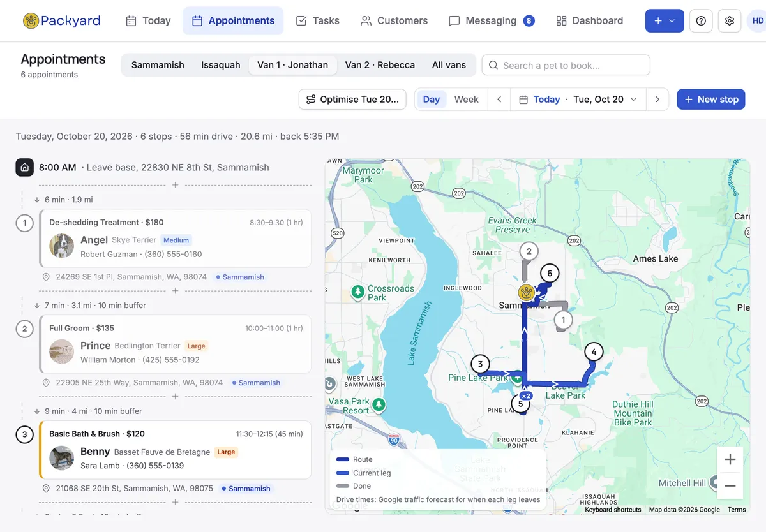Viewport: 766px width, 532px height.
Task: Open the help question-mark icon
Action: pyautogui.click(x=701, y=21)
